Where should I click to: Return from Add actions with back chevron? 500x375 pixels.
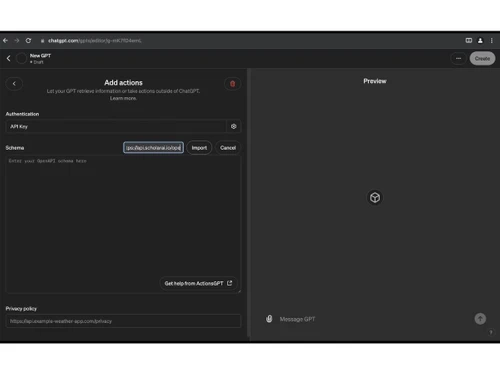pos(14,84)
